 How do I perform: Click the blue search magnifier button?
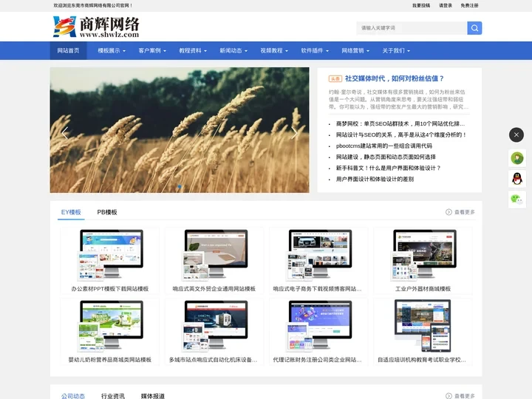click(x=474, y=28)
